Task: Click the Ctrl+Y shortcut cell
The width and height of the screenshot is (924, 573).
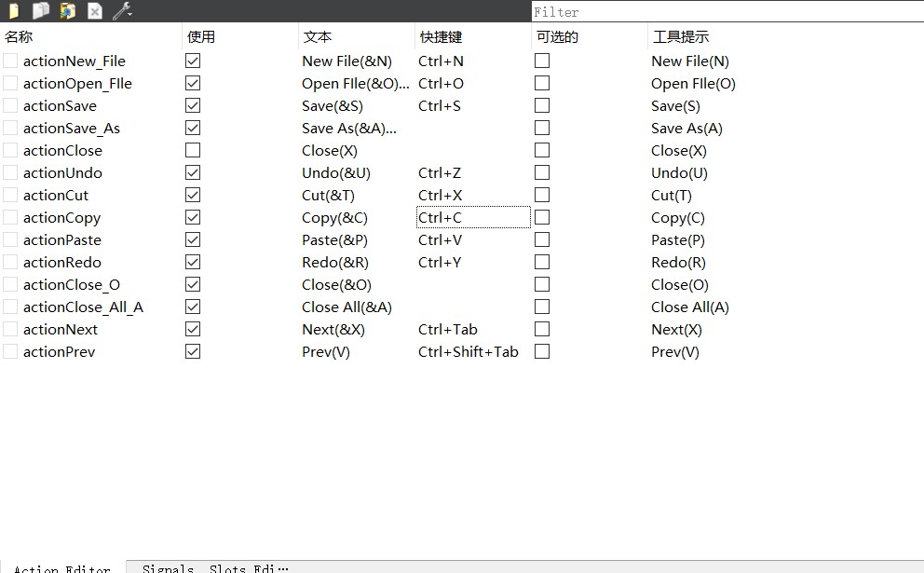Action: (x=440, y=263)
